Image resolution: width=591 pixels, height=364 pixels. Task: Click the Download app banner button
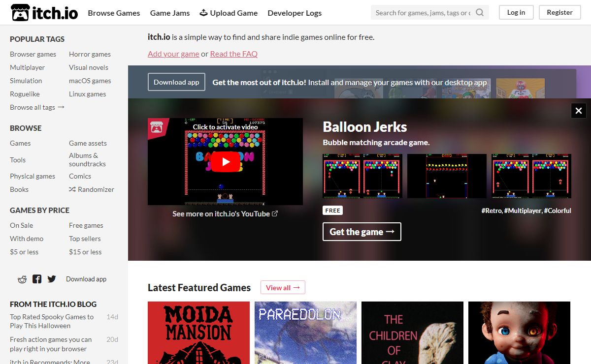click(x=176, y=82)
